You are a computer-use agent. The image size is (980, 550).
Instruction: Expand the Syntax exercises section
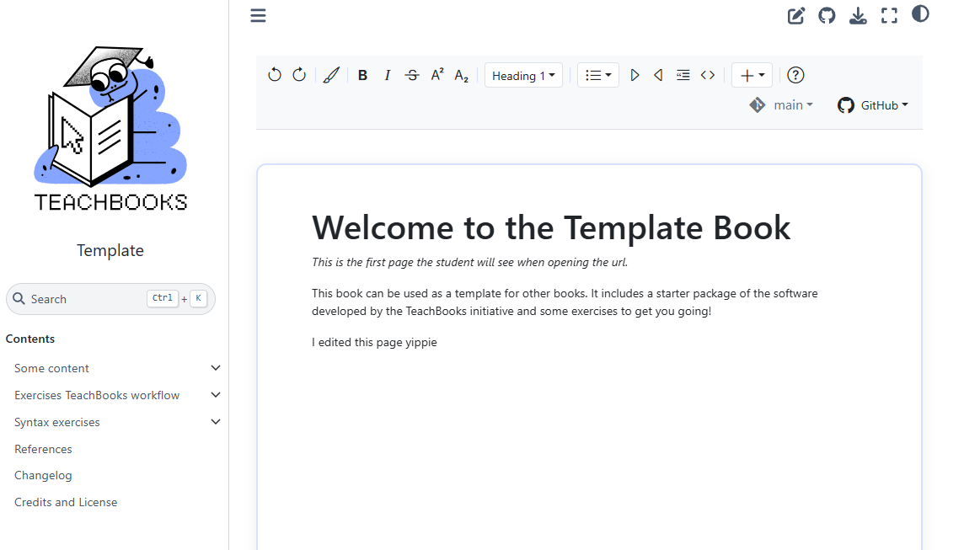coord(216,422)
